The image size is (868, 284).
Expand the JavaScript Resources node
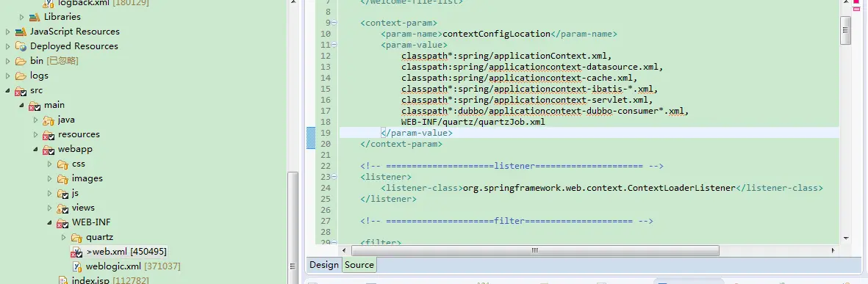tap(8, 32)
